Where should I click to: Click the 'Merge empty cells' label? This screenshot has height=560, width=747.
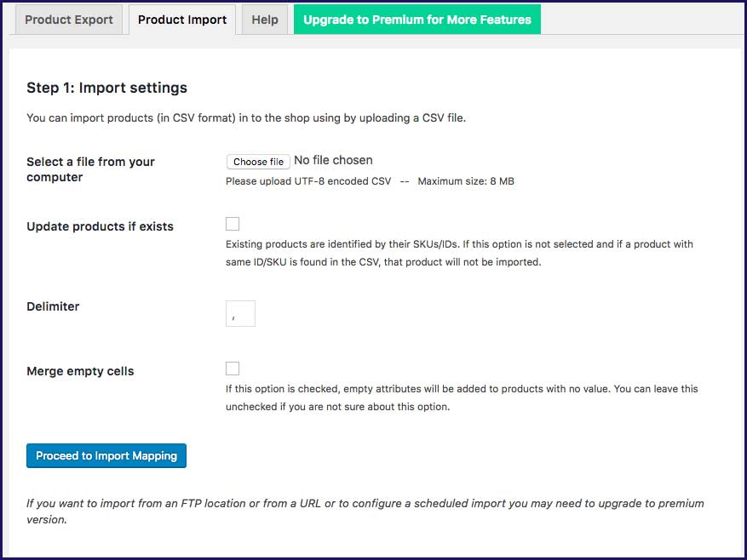tap(80, 371)
